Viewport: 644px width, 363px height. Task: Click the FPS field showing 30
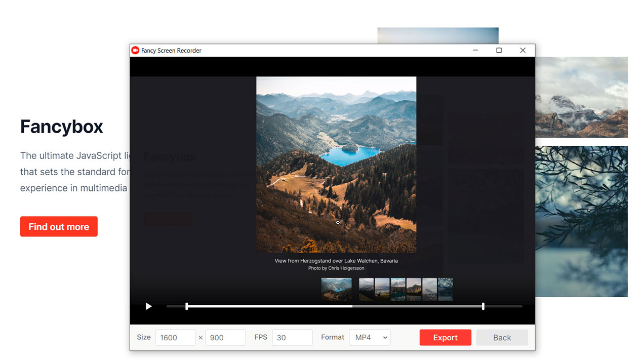point(292,338)
